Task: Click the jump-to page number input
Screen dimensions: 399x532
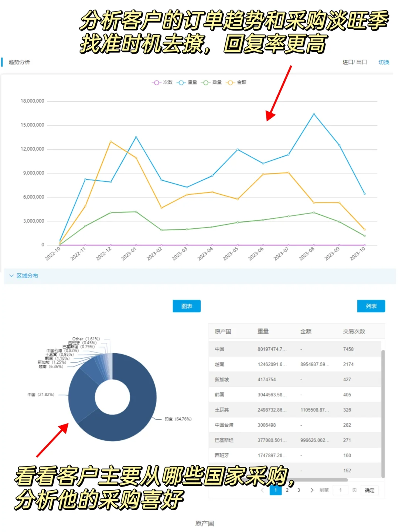Action: (x=341, y=490)
